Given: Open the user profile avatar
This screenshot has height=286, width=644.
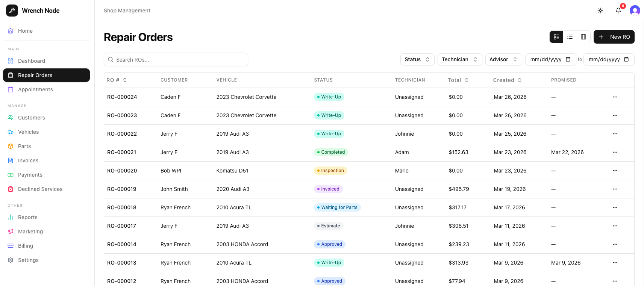Looking at the screenshot, I should tap(635, 11).
